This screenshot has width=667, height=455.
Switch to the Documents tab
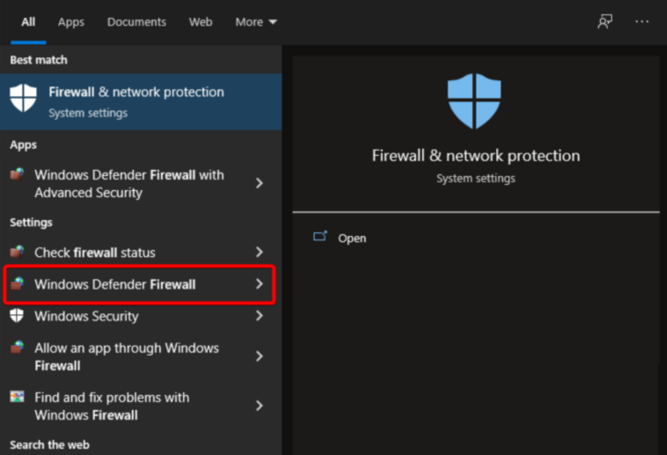[137, 22]
